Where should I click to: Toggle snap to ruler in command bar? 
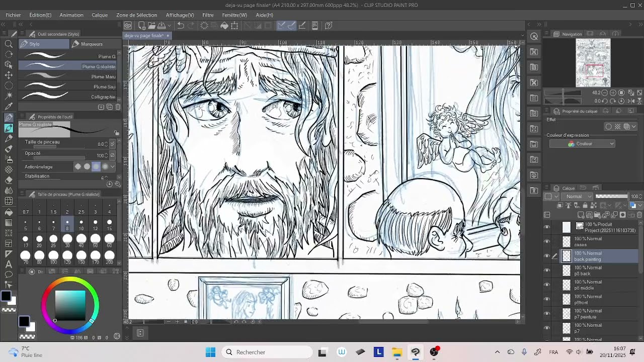pyautogui.click(x=282, y=26)
